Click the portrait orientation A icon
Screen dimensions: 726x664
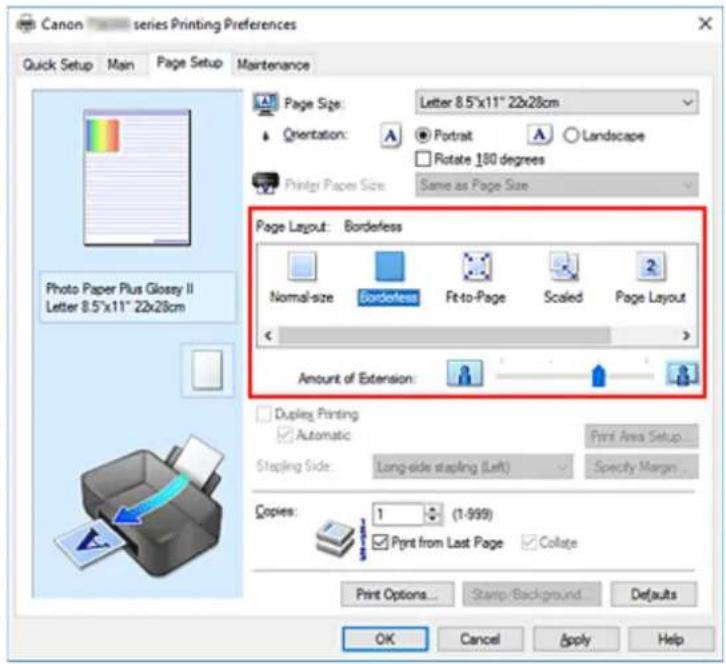point(391,136)
